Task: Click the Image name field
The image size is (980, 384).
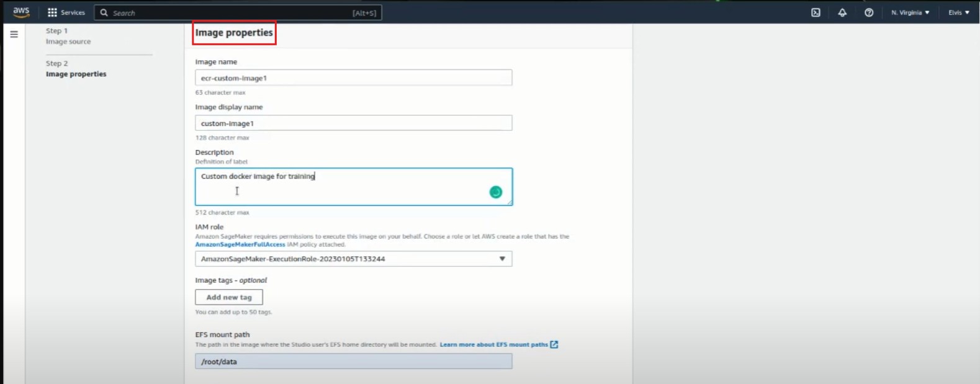Action: tap(353, 78)
